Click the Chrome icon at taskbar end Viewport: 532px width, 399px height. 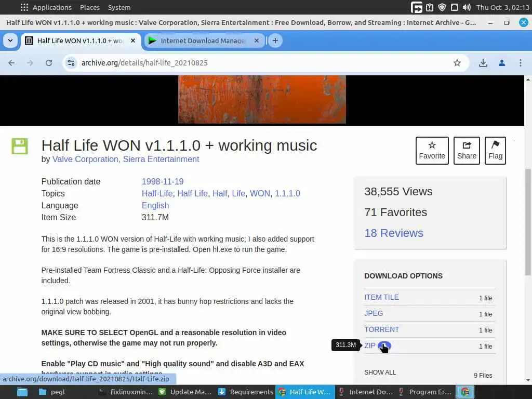pos(465,392)
